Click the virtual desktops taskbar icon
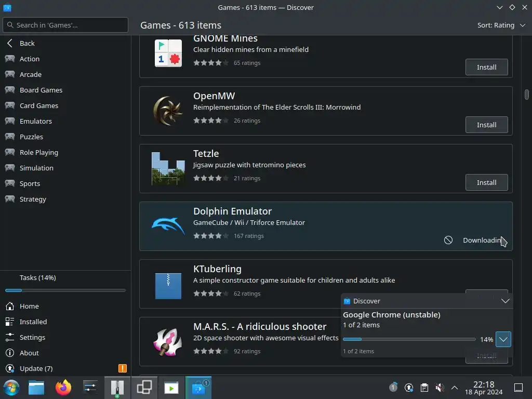This screenshot has width=532, height=399. click(x=144, y=388)
